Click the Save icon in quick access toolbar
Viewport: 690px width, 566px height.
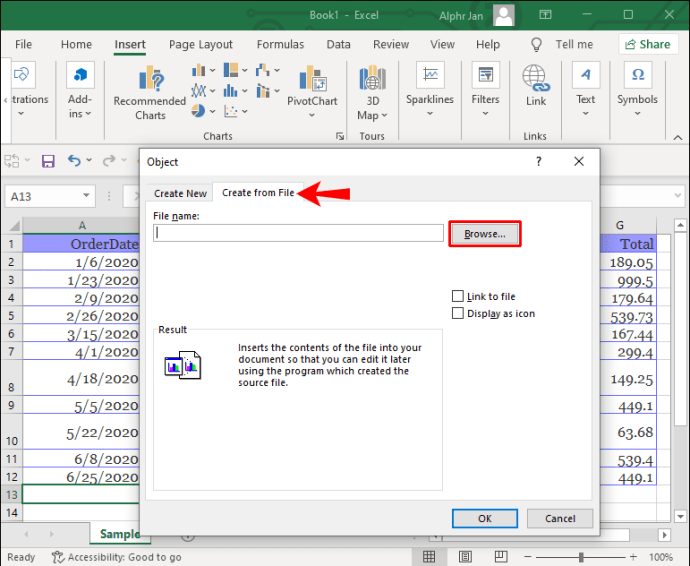[47, 160]
